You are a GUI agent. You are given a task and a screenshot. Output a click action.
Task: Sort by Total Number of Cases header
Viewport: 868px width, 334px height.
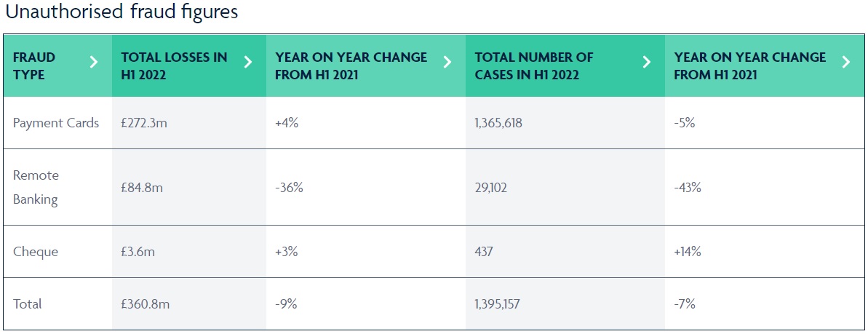tap(533, 65)
